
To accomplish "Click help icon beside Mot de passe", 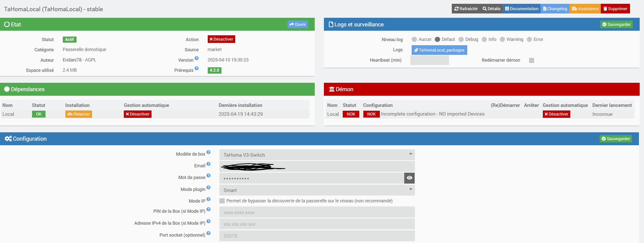I will pos(208,175).
